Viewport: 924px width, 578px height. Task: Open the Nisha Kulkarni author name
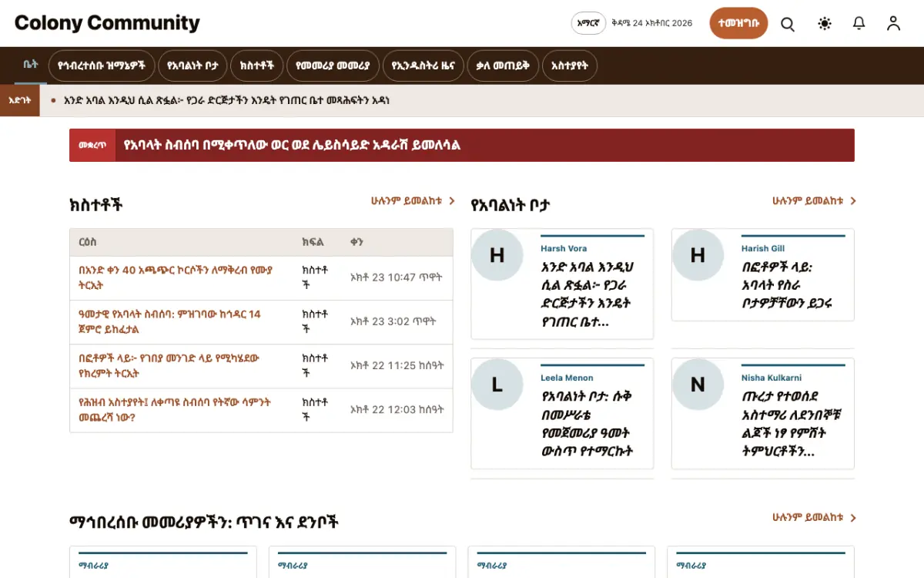pos(772,378)
